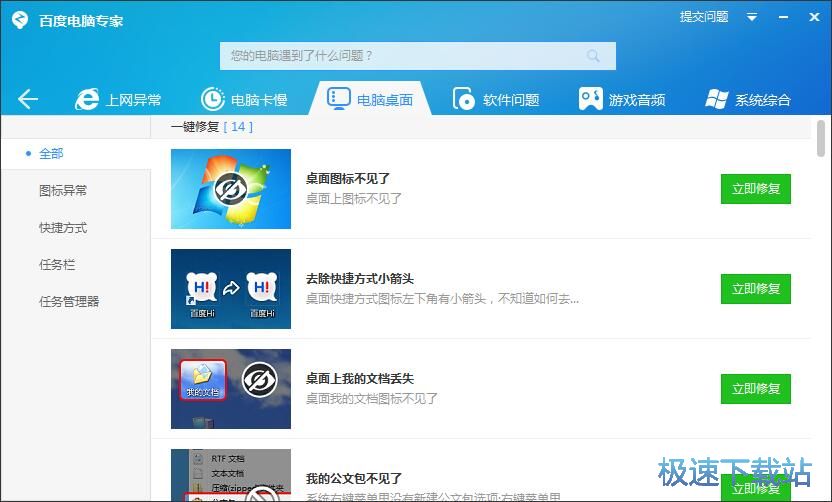The image size is (832, 502).
Task: Open the 桌面上我的文档丢失 thumbnail
Action: coord(231,389)
